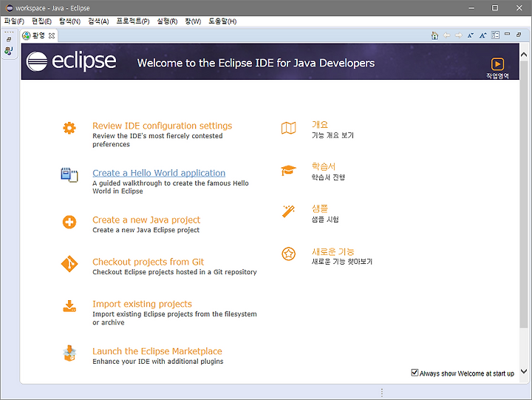Open the perspective icon in left sidebar
This screenshot has width=532, height=400.
pos(9,51)
